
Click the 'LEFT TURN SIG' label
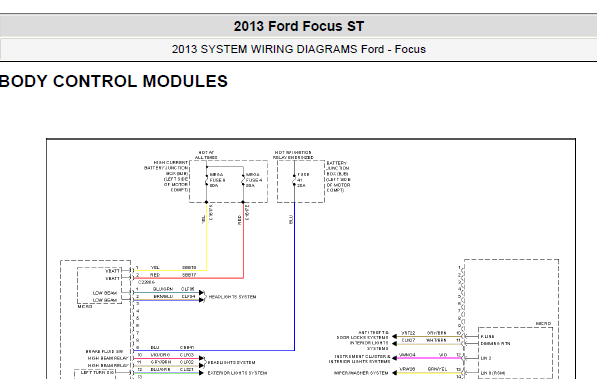[x=97, y=373]
